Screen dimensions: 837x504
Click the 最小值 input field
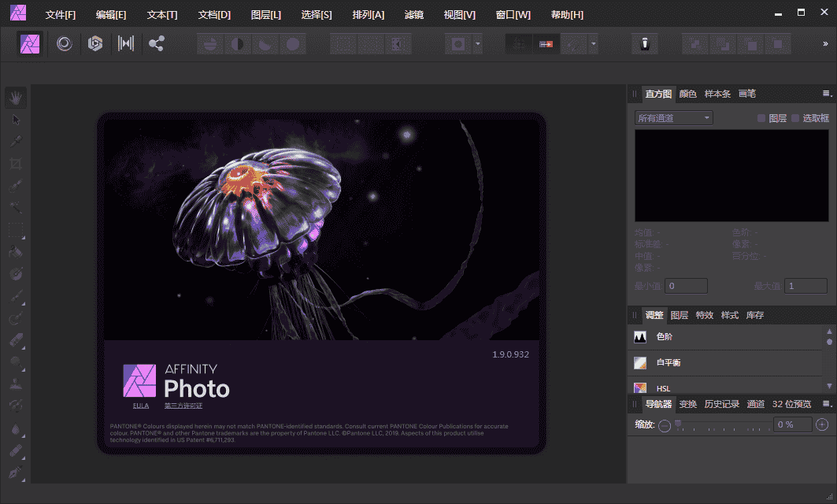click(x=686, y=285)
